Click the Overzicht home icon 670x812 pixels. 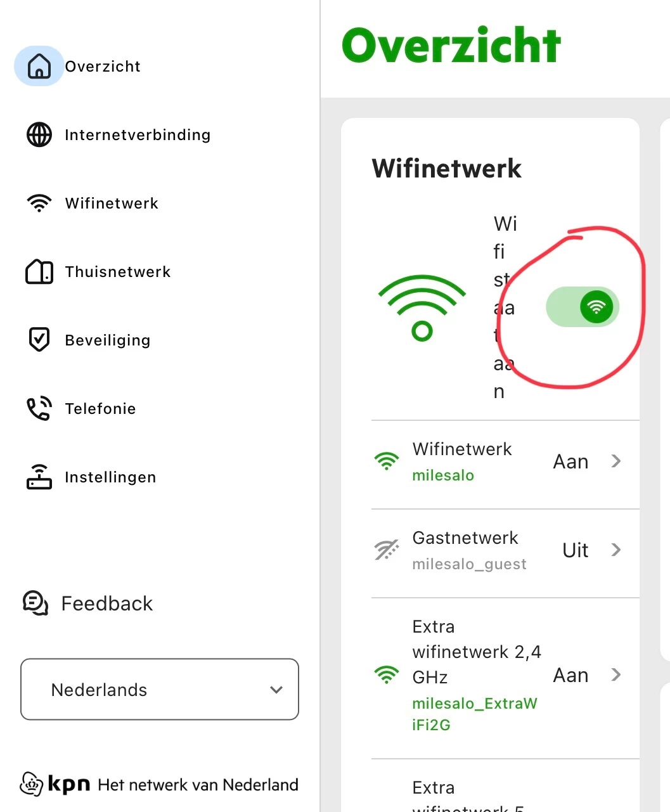39,66
